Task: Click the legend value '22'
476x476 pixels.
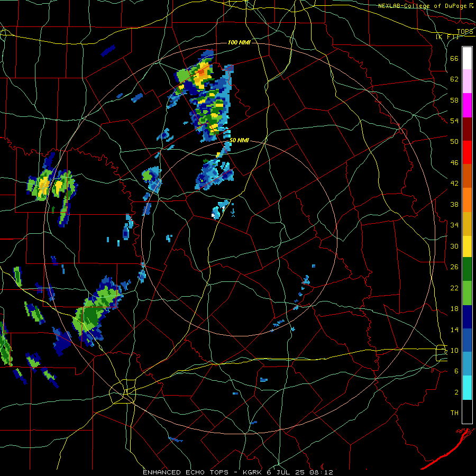Action: 454,288
